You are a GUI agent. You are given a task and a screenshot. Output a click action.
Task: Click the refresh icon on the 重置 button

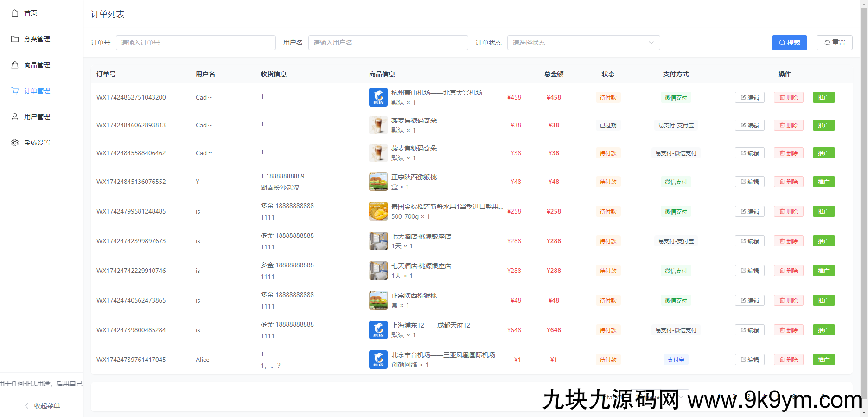tap(828, 42)
